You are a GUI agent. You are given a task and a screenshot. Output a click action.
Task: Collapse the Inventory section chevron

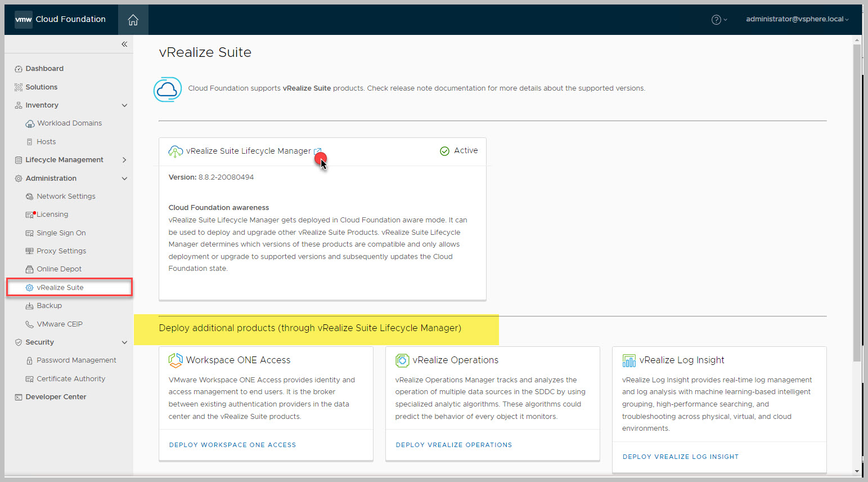(124, 105)
